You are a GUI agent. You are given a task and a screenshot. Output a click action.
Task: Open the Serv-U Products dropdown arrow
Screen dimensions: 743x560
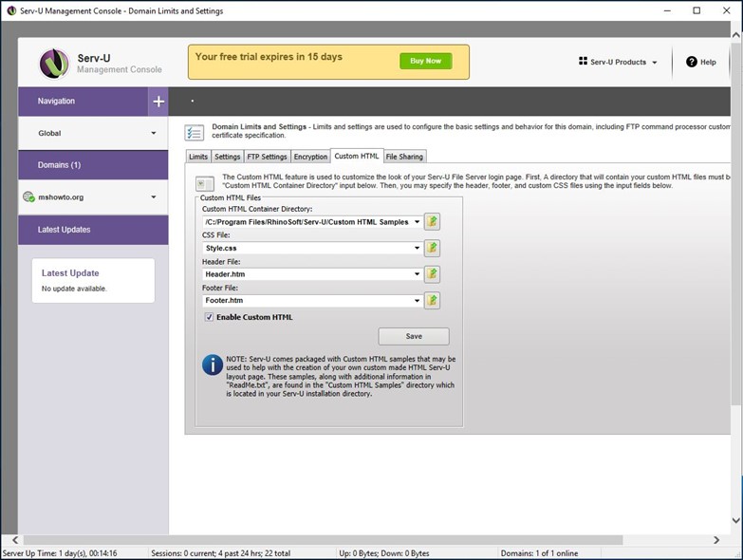tap(655, 62)
